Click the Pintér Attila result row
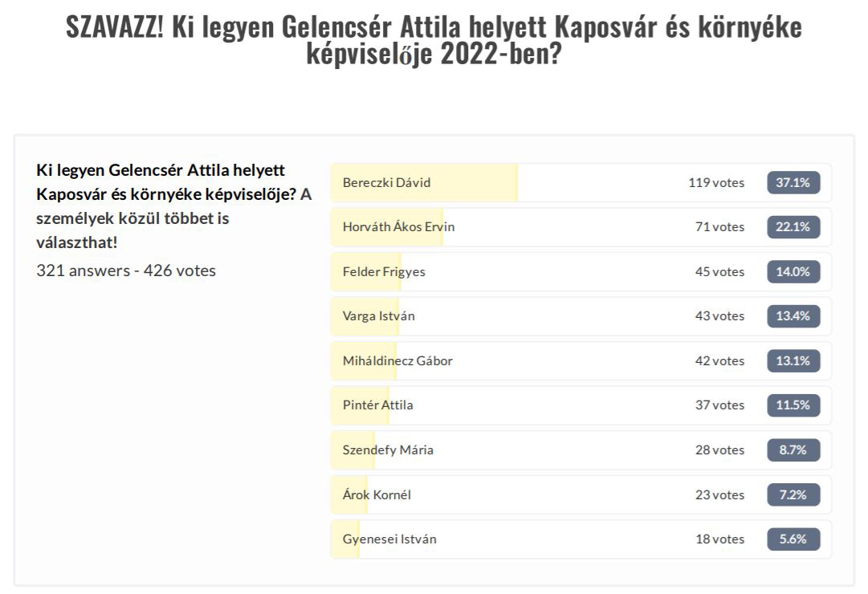Image resolution: width=868 pixels, height=594 pixels. [x=581, y=405]
